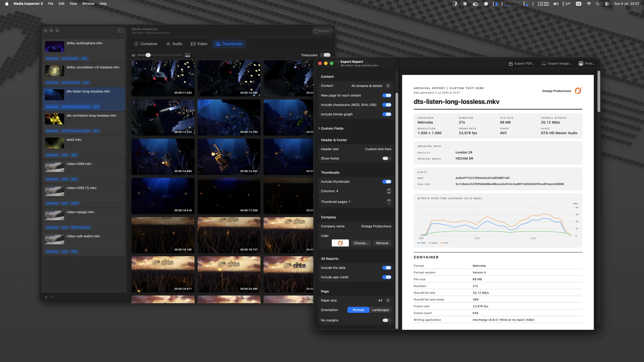Image resolution: width=644 pixels, height=362 pixels.
Task: Click the export options panel scrollbar
Action: [x=397, y=211]
